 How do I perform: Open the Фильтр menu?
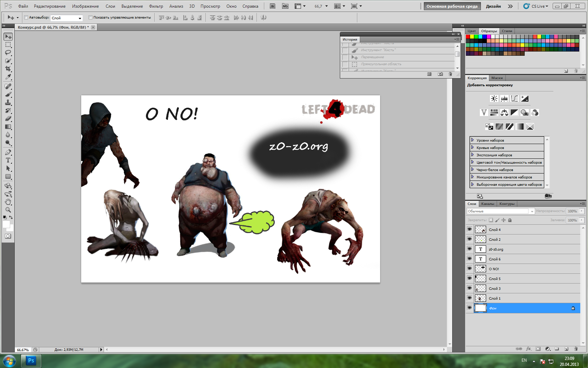coord(156,6)
